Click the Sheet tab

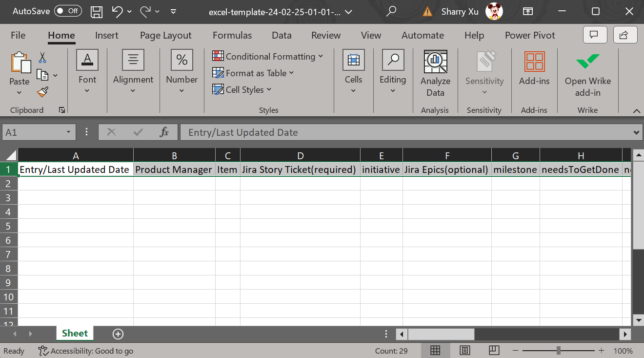click(75, 333)
